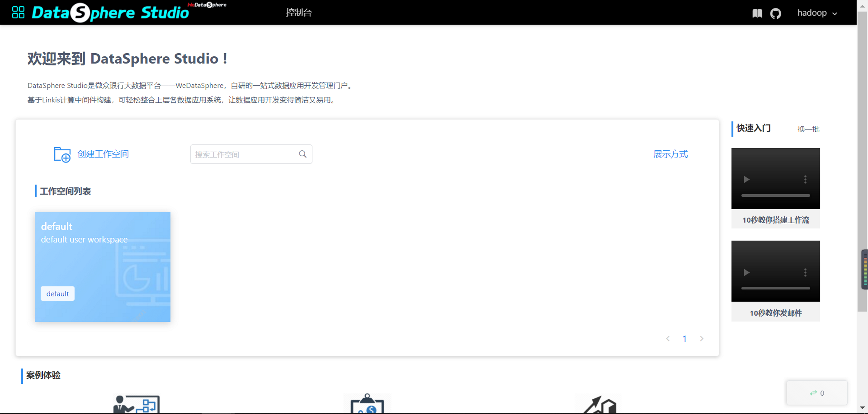
Task: Click the default tag label
Action: (58, 293)
